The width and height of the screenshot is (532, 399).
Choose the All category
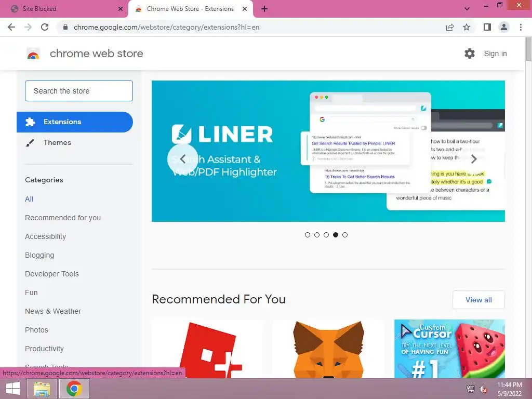pyautogui.click(x=29, y=199)
